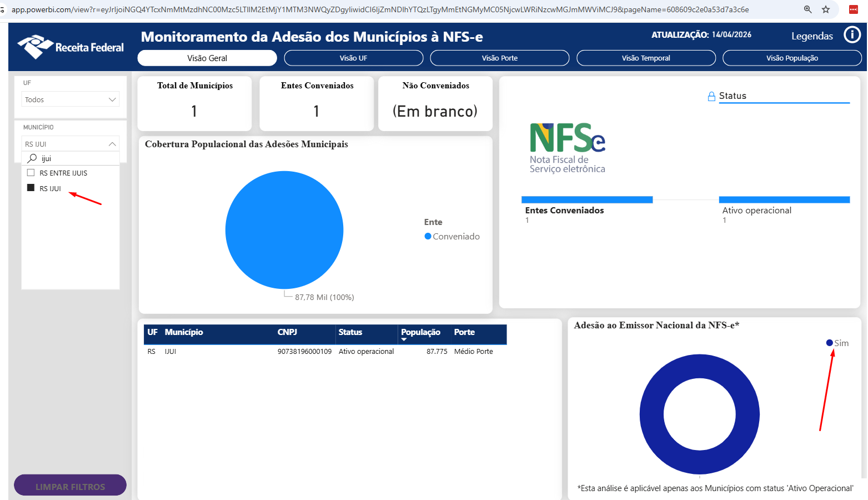Click the search magnifier in município filter
868x500 pixels.
[x=32, y=158]
